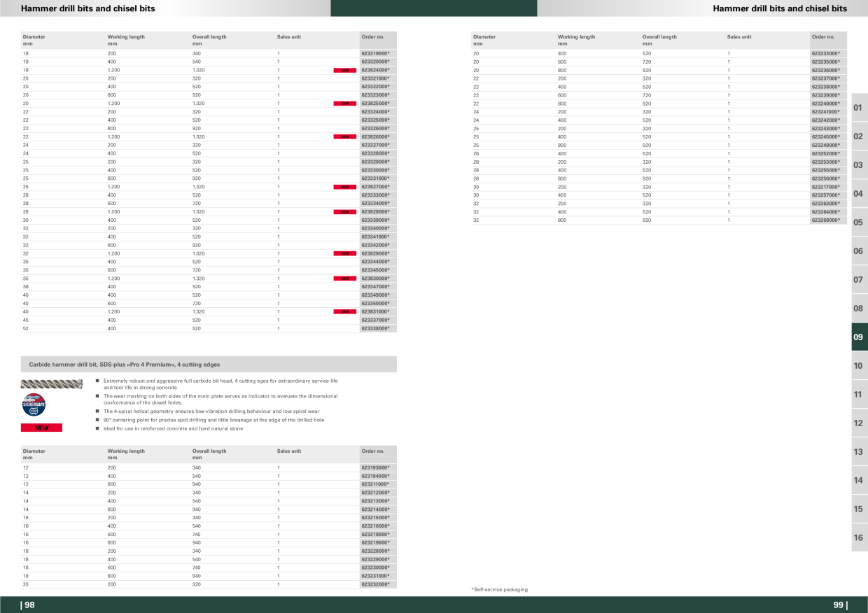868x613 pixels.
Task: Open chapter tab 01
Action: click(858, 108)
